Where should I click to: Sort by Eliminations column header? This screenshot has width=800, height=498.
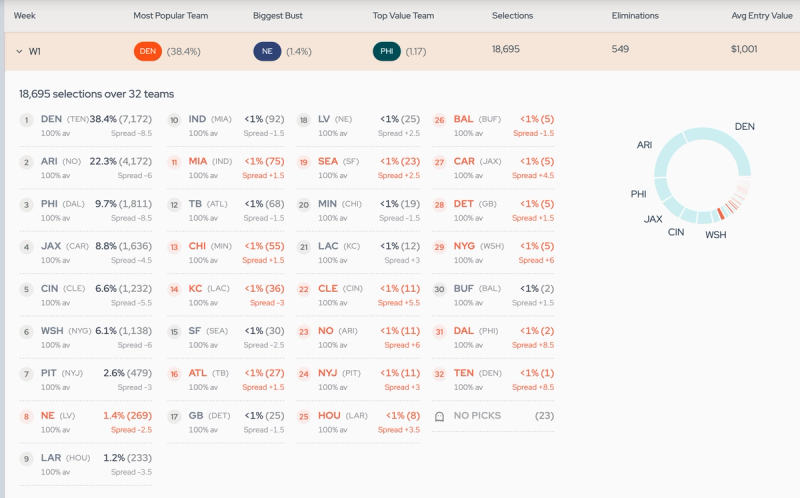point(635,16)
